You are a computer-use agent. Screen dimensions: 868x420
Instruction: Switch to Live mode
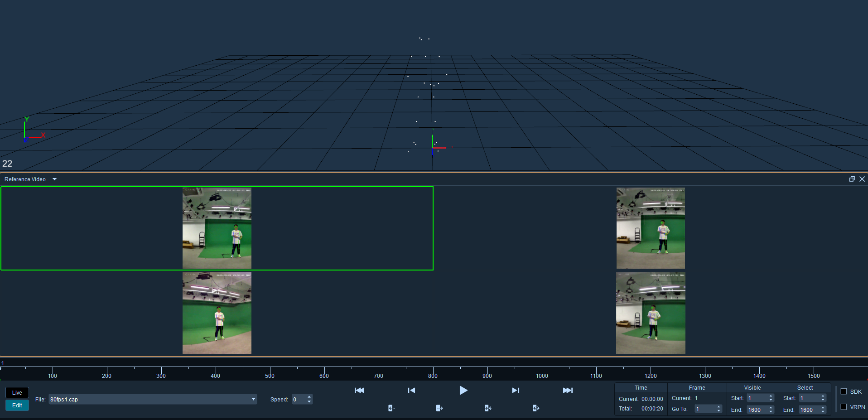pos(17,393)
